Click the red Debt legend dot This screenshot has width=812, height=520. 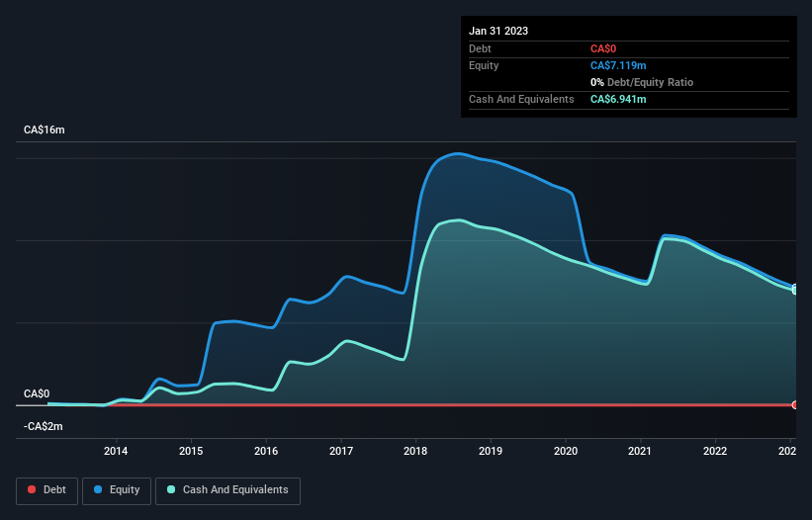point(32,489)
